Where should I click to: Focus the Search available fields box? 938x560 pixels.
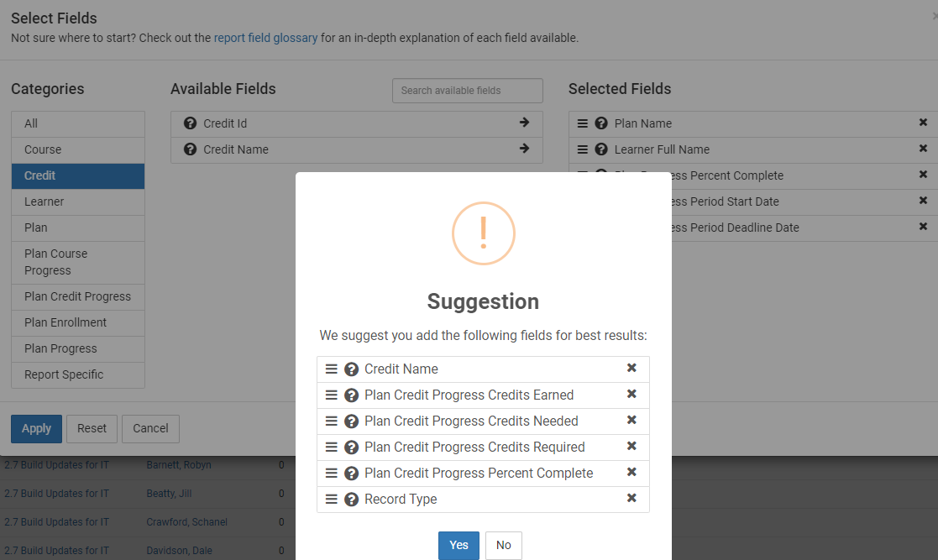click(x=467, y=91)
